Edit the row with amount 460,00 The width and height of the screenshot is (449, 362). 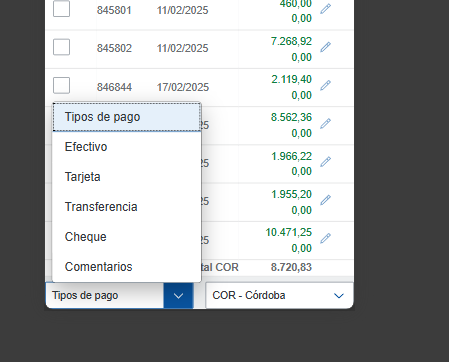pyautogui.click(x=325, y=9)
